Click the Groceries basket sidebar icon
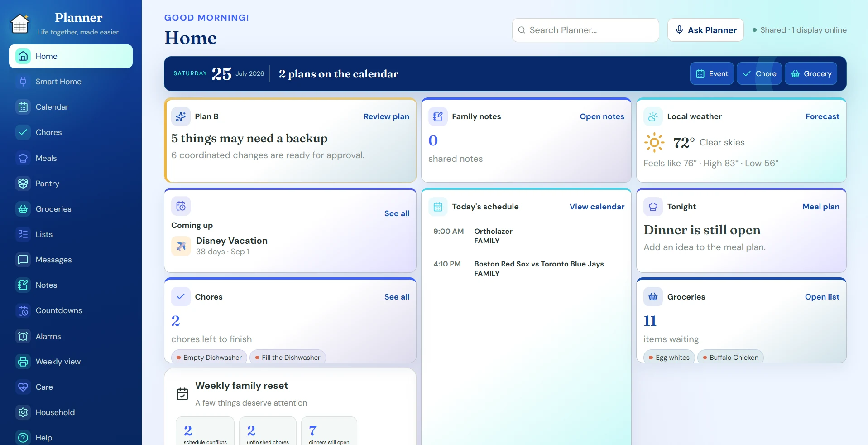This screenshot has height=445, width=868. (23, 209)
